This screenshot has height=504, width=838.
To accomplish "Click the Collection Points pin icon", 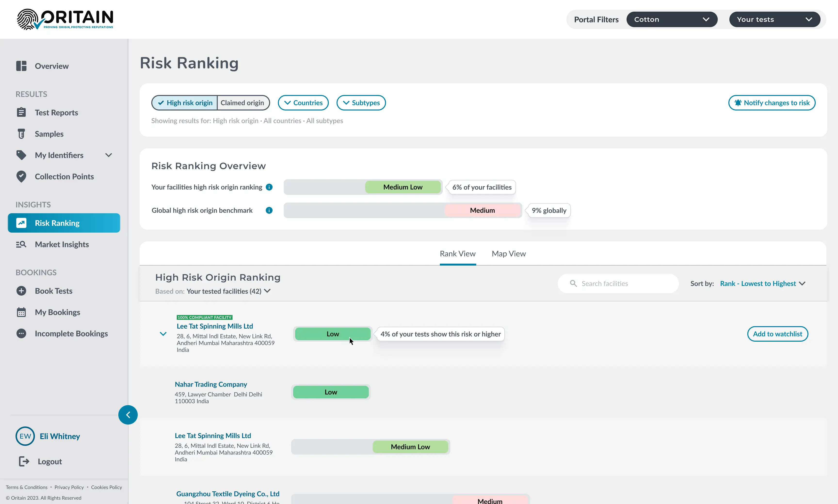I will [21, 177].
